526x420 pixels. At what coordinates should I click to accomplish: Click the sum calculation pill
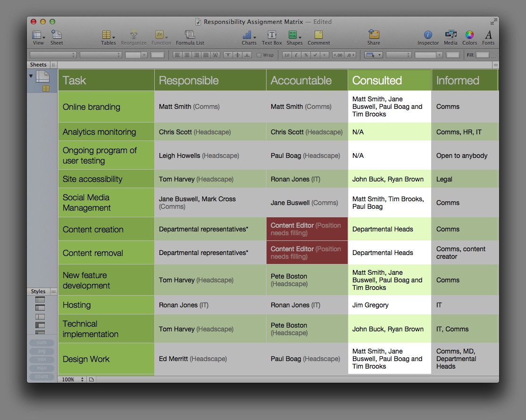point(42,343)
